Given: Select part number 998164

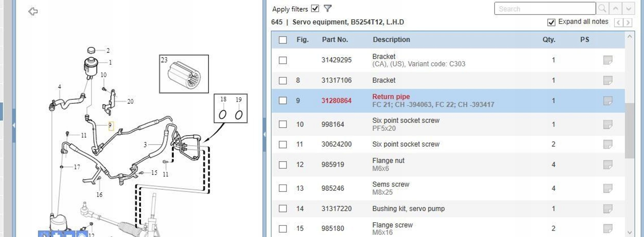Looking at the screenshot, I should click(333, 124).
